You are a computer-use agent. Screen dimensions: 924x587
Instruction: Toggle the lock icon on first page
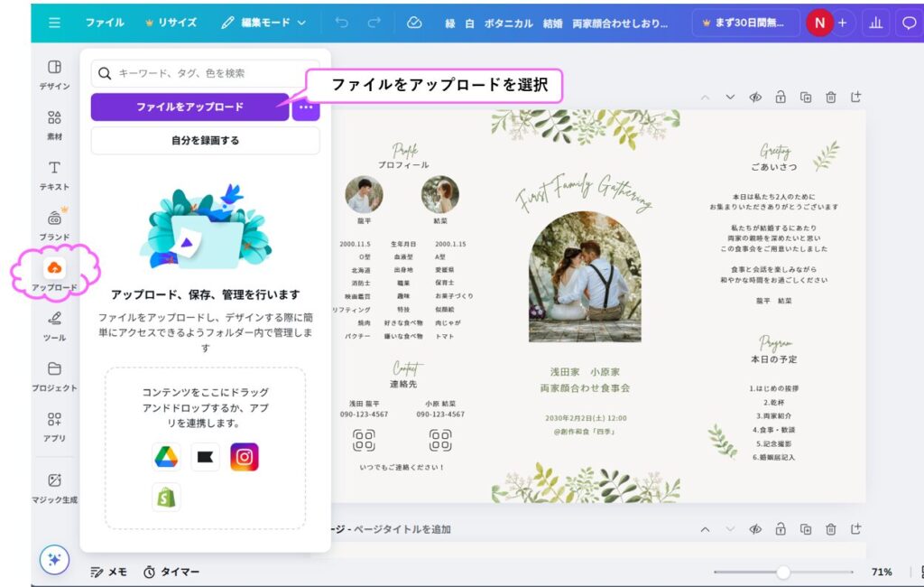click(781, 98)
